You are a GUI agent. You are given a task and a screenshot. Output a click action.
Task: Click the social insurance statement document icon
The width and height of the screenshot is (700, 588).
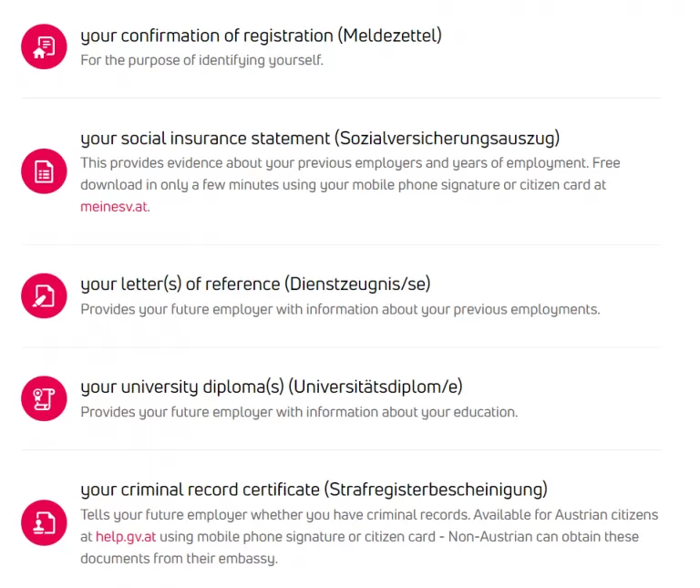click(x=44, y=171)
